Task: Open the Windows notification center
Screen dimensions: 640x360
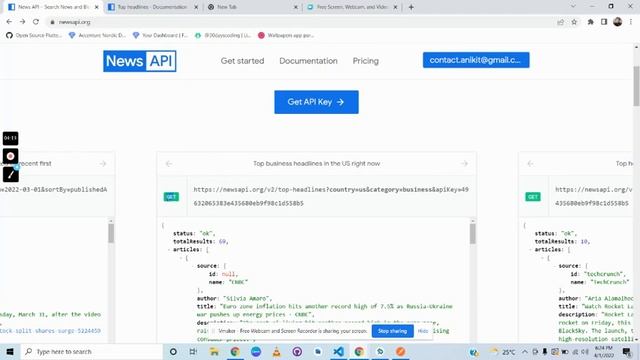Action: point(627,351)
